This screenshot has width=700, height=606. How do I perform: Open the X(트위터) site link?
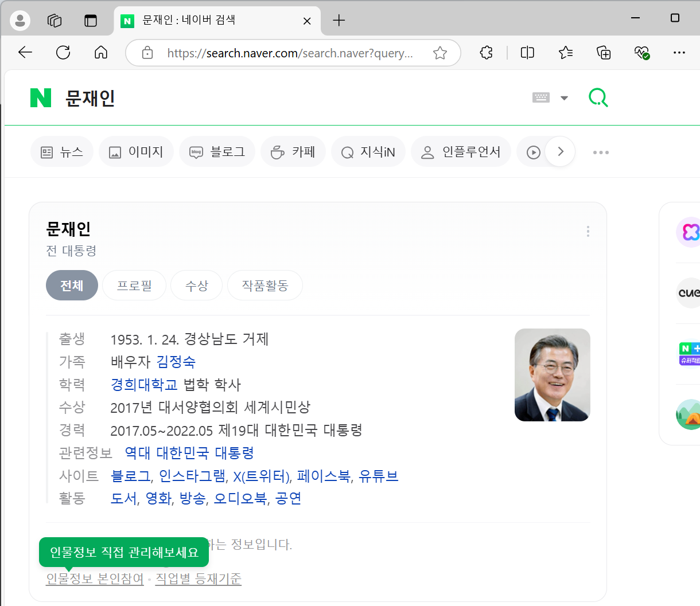[x=262, y=476]
